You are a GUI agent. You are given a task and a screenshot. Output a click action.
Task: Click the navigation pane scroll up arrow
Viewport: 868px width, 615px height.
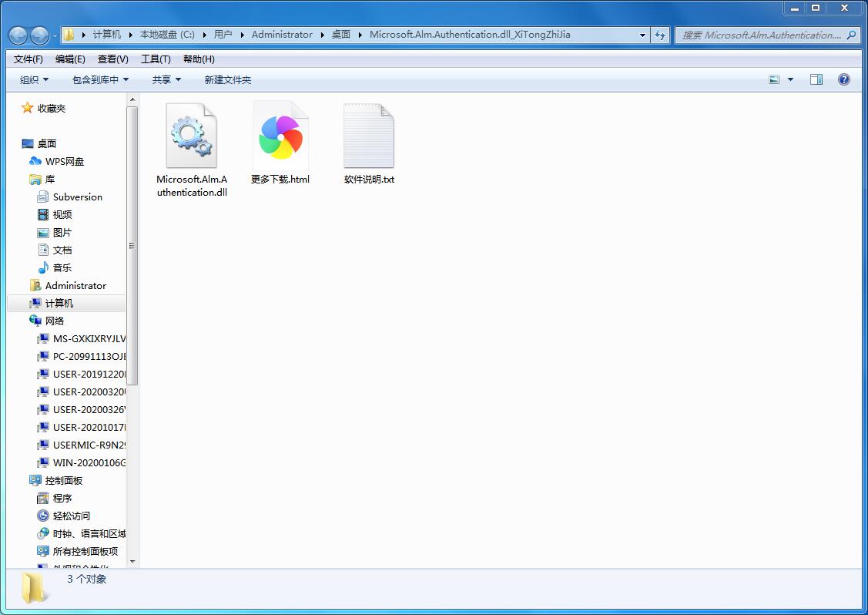click(132, 99)
